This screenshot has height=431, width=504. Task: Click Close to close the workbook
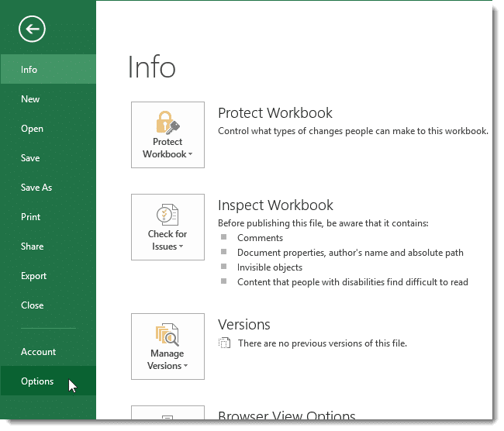[x=32, y=305]
